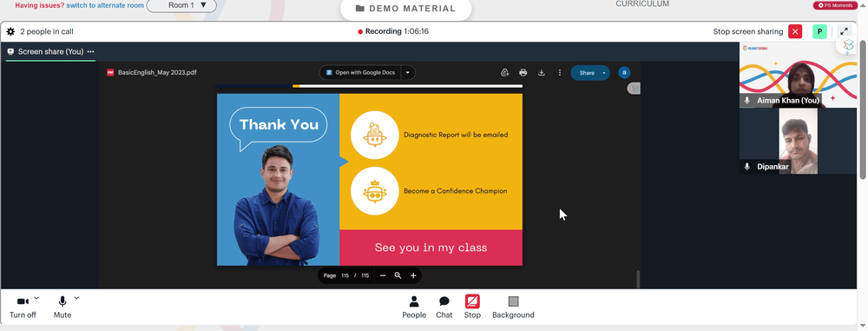Image resolution: width=868 pixels, height=331 pixels.
Task: Click Diagnostic Report robot icon
Action: point(375,135)
